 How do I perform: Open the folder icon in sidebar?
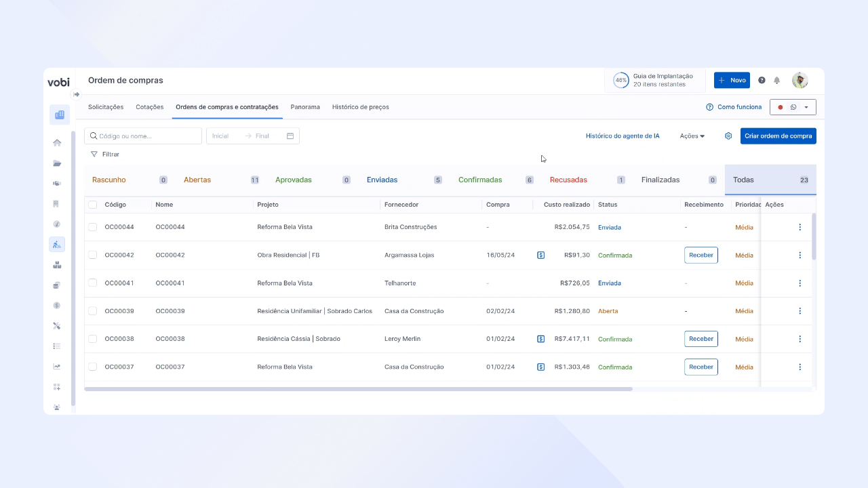[57, 163]
